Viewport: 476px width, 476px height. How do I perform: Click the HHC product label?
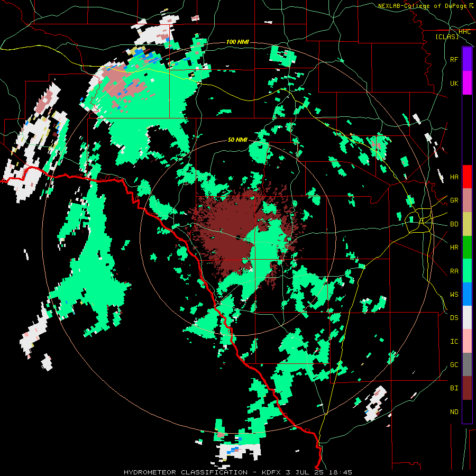click(x=465, y=32)
